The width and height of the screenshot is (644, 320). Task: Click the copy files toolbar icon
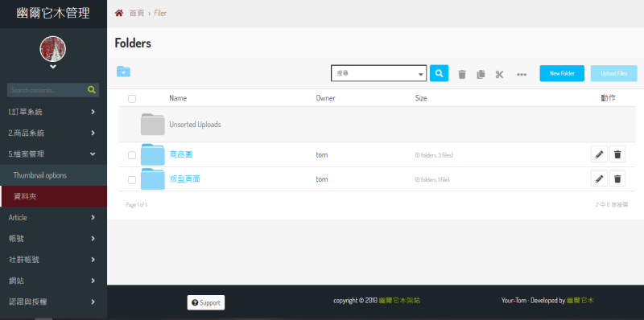481,74
